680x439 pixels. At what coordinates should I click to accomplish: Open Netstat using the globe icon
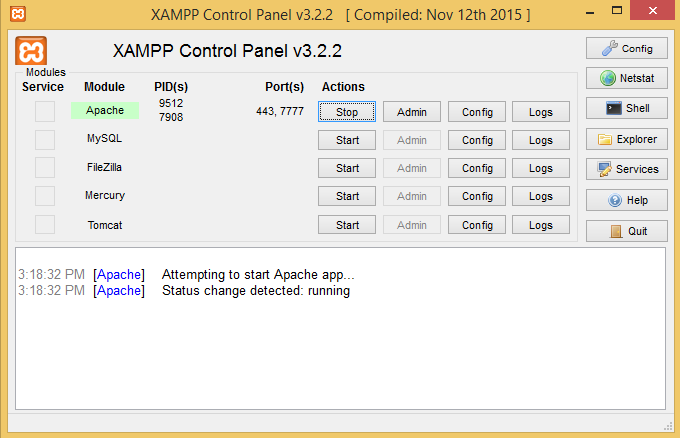pos(627,78)
